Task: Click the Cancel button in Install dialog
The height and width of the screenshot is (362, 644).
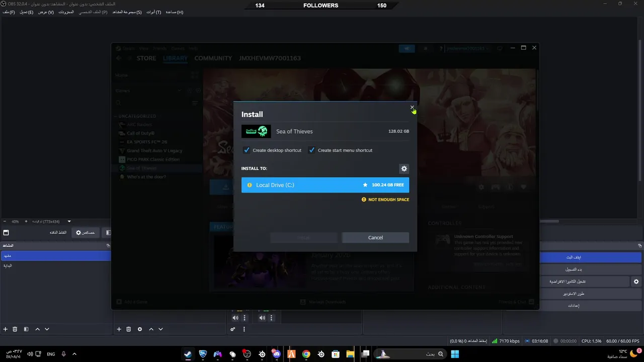Action: click(375, 237)
